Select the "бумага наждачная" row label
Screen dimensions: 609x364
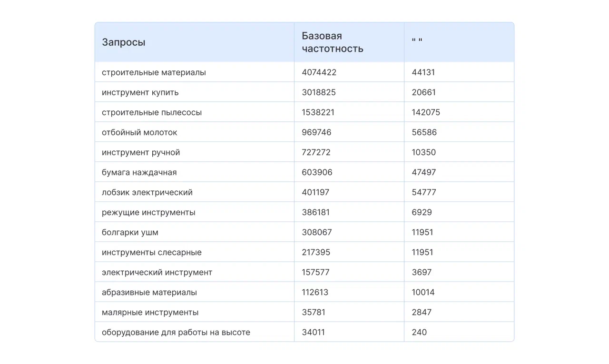click(139, 172)
